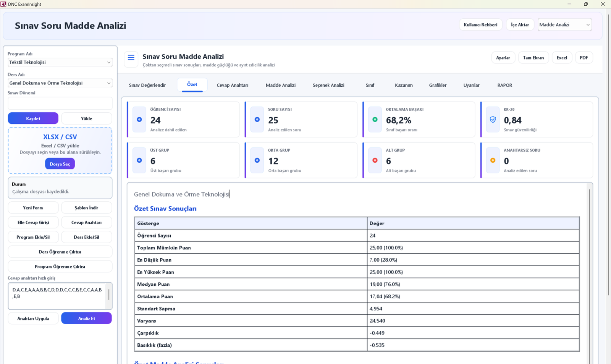Click the orange ANAHTARSIZ SORU card icon
This screenshot has height=364, width=611.
(493, 160)
